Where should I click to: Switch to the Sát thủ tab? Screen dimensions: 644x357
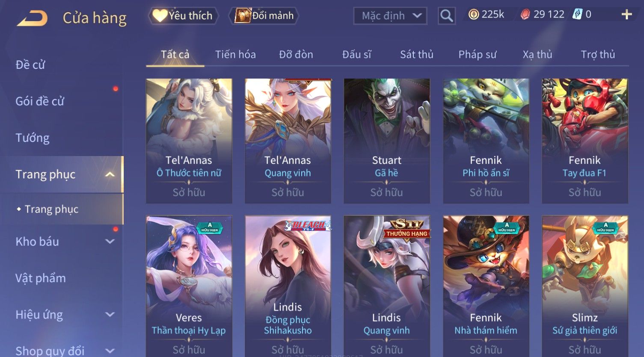[416, 54]
